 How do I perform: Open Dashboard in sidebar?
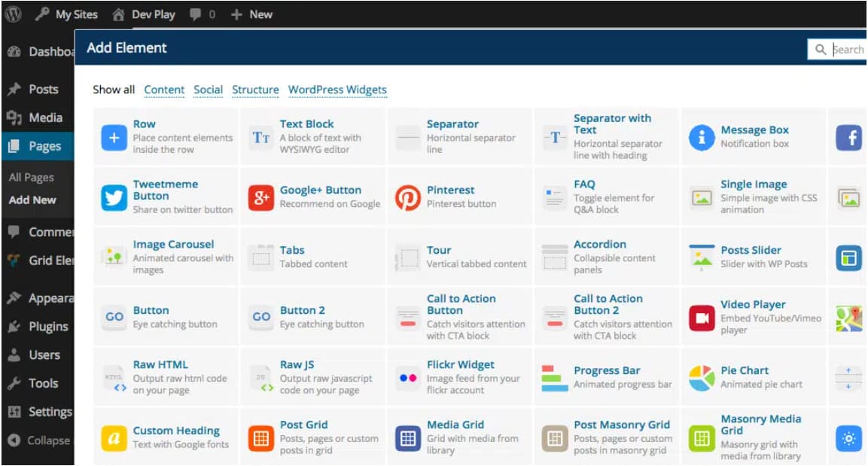coord(38,51)
